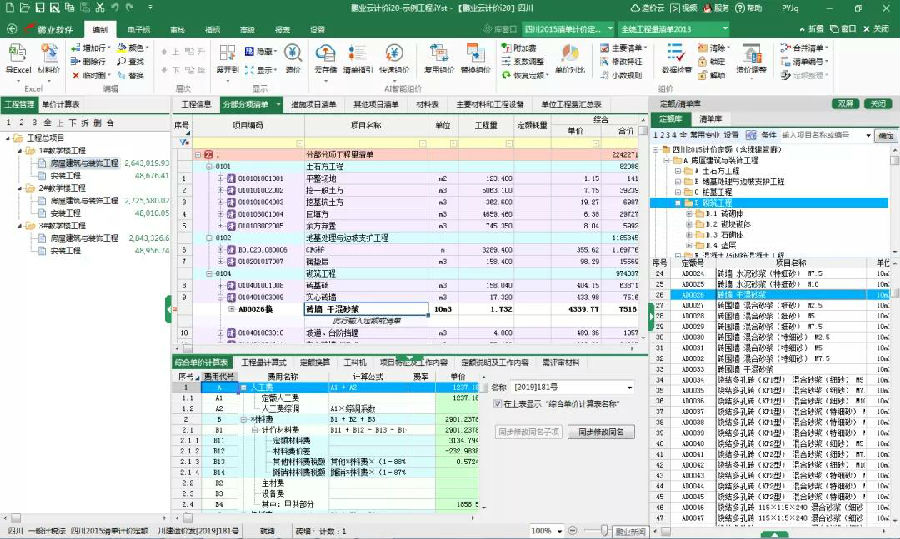This screenshot has height=539, width=900.
Task: Open the zoom percentage dropdown showing 100%
Action: (554, 530)
